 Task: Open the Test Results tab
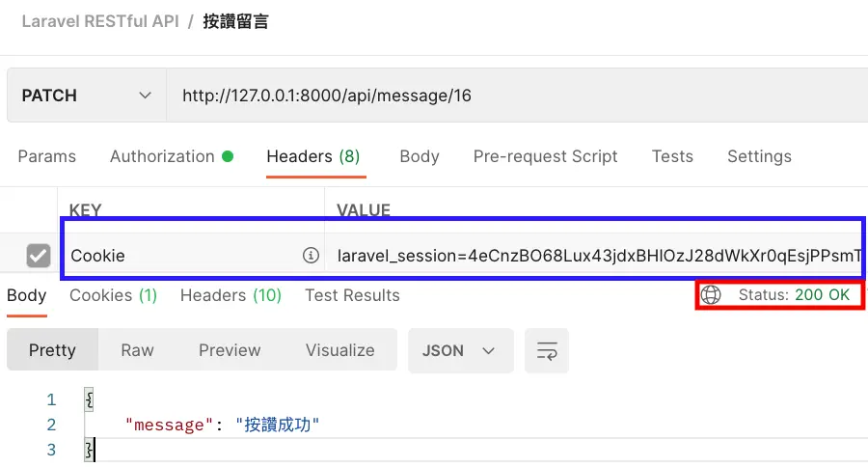tap(352, 295)
